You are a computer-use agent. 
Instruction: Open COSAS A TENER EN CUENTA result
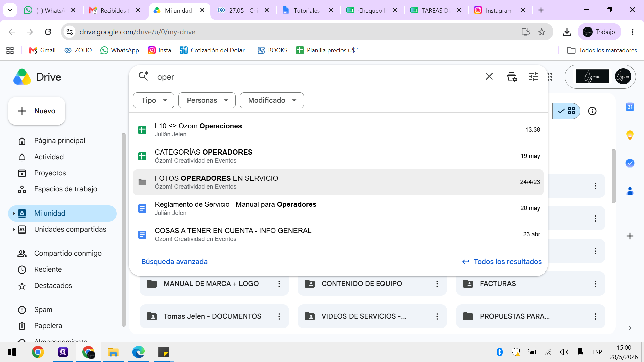pos(338,234)
